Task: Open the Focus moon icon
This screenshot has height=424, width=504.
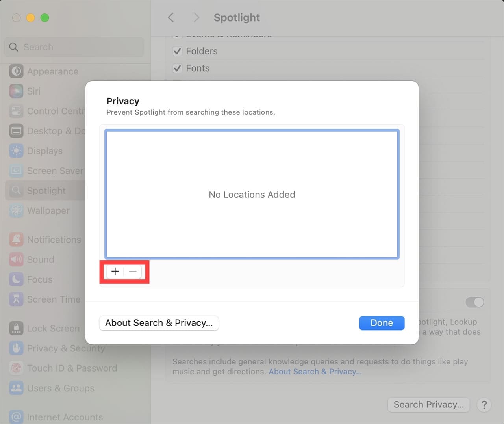Action: point(16,279)
